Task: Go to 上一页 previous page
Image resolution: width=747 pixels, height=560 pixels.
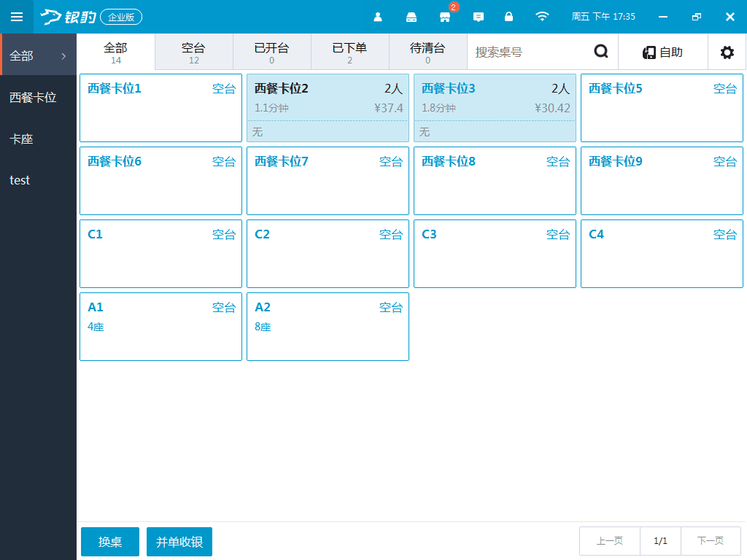Action: point(610,541)
